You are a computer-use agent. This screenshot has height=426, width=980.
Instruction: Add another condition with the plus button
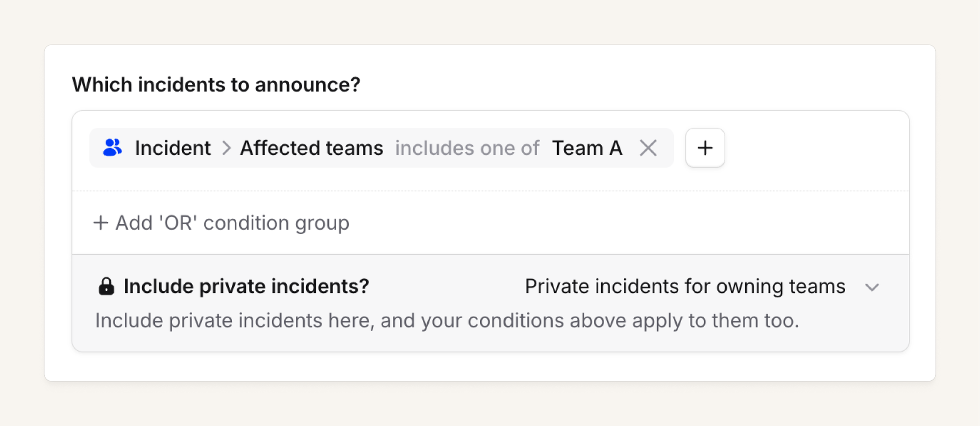(x=705, y=148)
